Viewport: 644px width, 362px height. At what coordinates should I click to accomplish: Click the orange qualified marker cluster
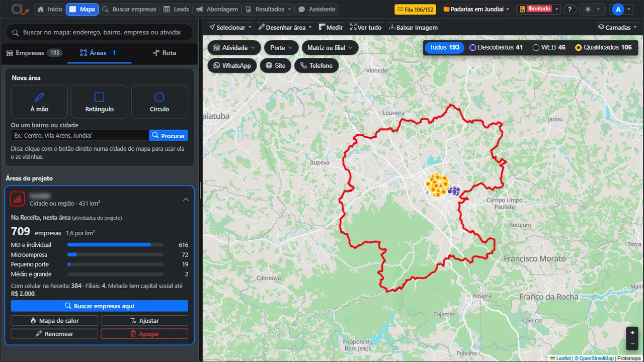click(x=437, y=185)
